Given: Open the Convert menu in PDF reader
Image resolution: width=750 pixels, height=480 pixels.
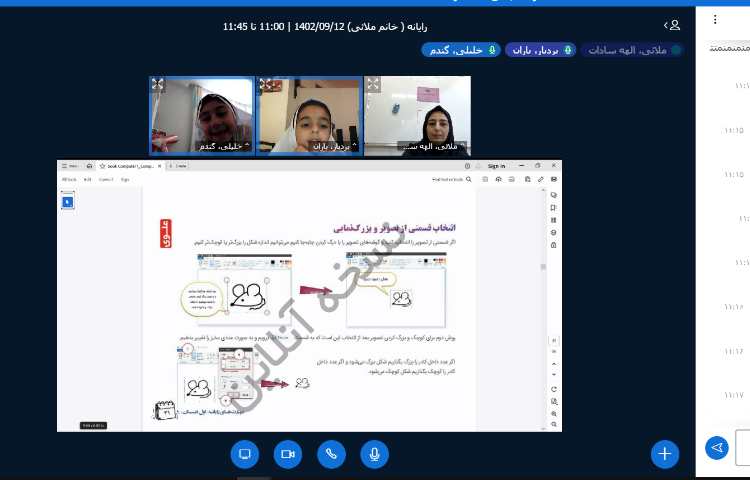Looking at the screenshot, I should [x=106, y=179].
